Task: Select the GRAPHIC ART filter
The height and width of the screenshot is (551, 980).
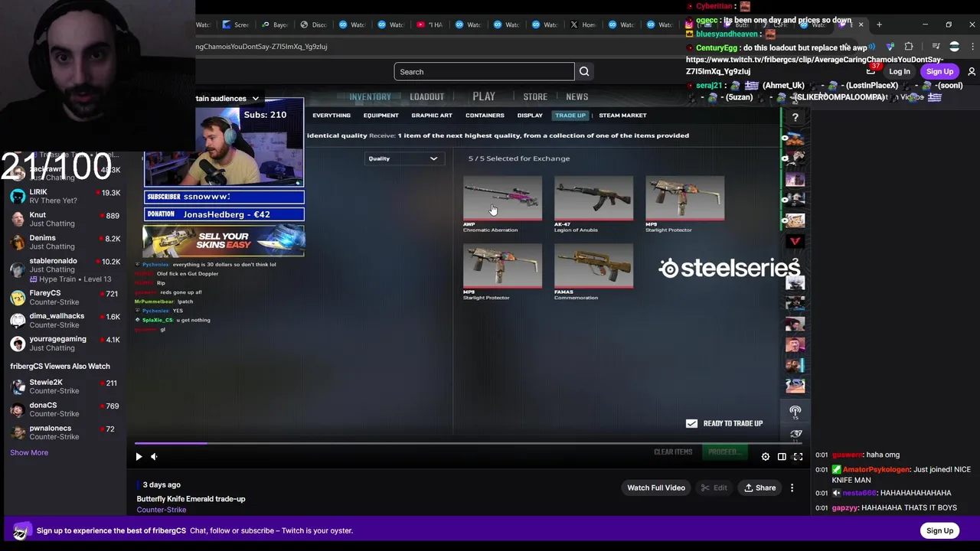Action: click(432, 116)
